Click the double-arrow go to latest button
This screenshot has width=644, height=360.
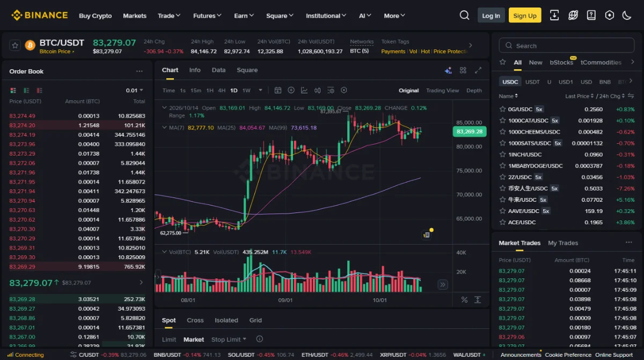click(x=443, y=284)
